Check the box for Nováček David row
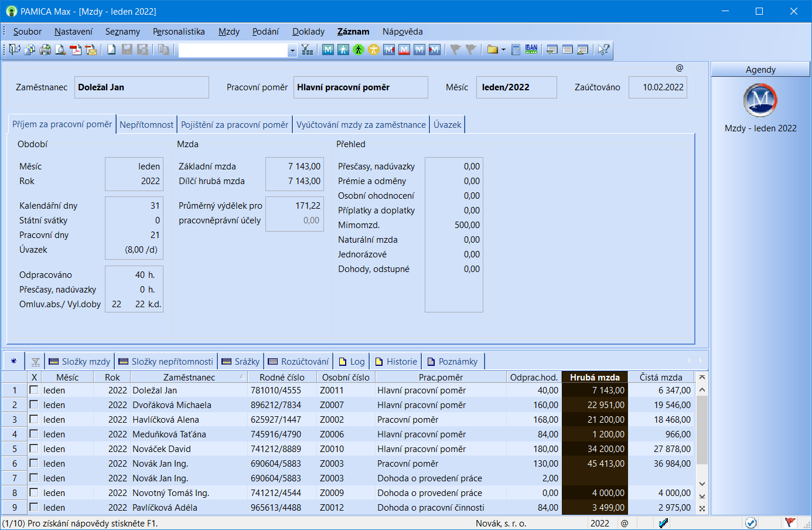 34,449
